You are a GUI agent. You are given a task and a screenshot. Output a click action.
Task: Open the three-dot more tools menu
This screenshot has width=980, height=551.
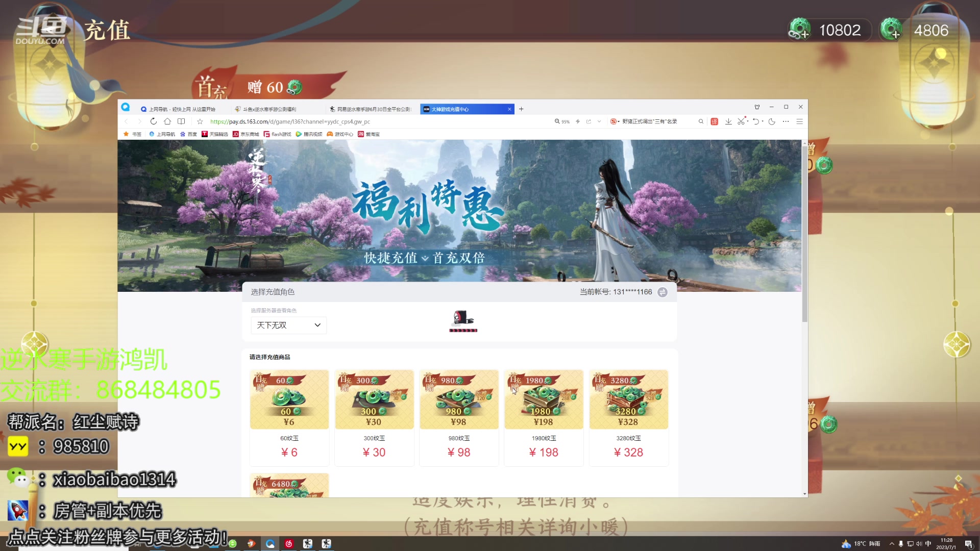(786, 121)
